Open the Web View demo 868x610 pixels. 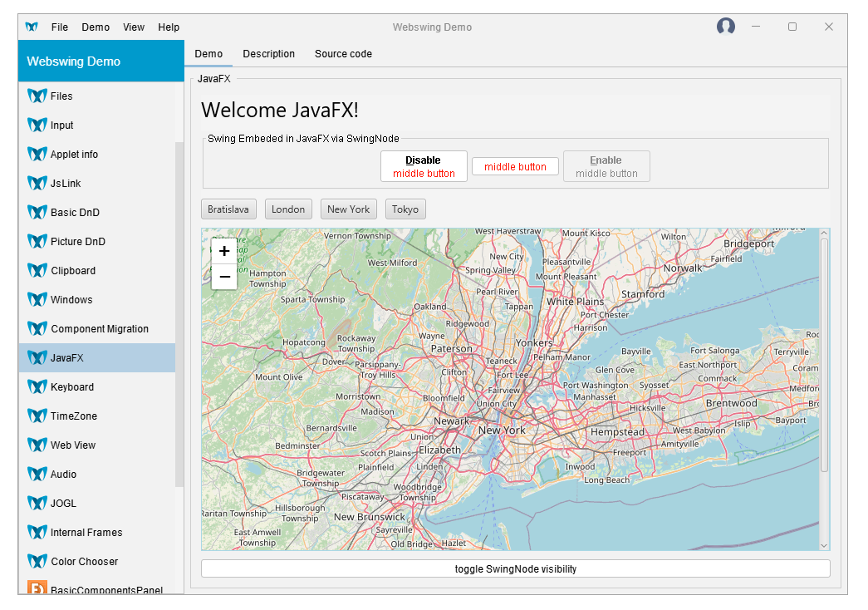[x=97, y=445]
